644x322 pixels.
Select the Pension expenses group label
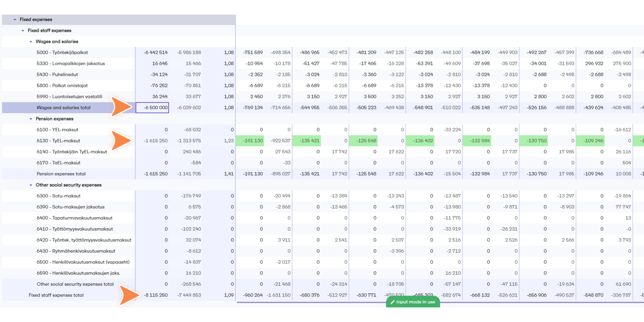(x=55, y=119)
